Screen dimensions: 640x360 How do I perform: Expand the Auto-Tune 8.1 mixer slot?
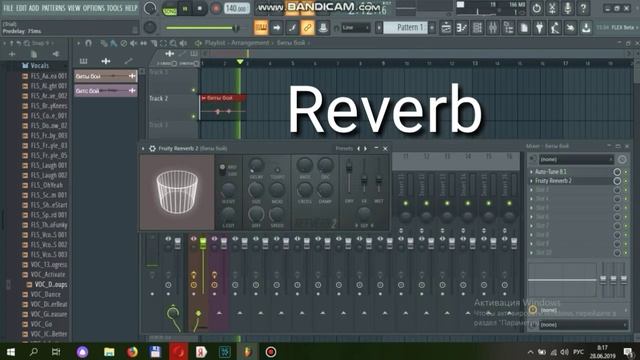pyautogui.click(x=531, y=172)
